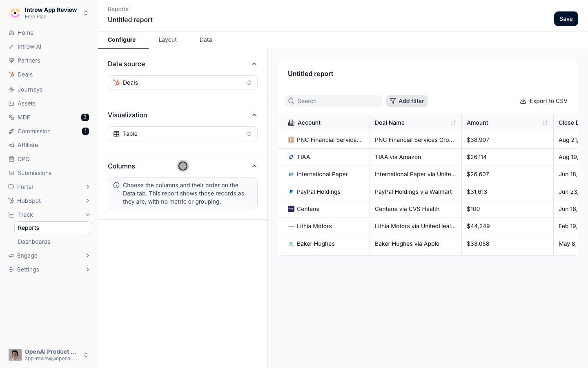Click the info icon in Columns note
This screenshot has height=368, width=588.
click(116, 185)
